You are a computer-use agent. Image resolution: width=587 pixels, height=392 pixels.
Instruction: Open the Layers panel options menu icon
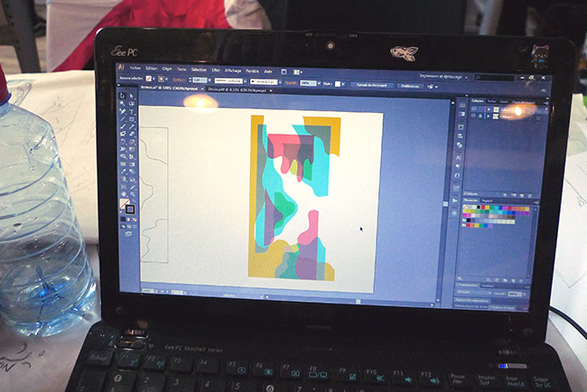point(546,103)
